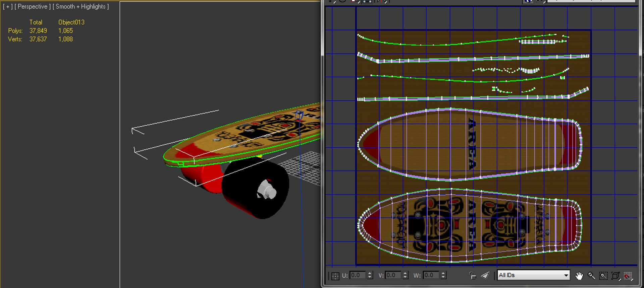The width and height of the screenshot is (644, 288).
Task: Open the Smooth + Highlights shading menu
Action: [x=80, y=7]
